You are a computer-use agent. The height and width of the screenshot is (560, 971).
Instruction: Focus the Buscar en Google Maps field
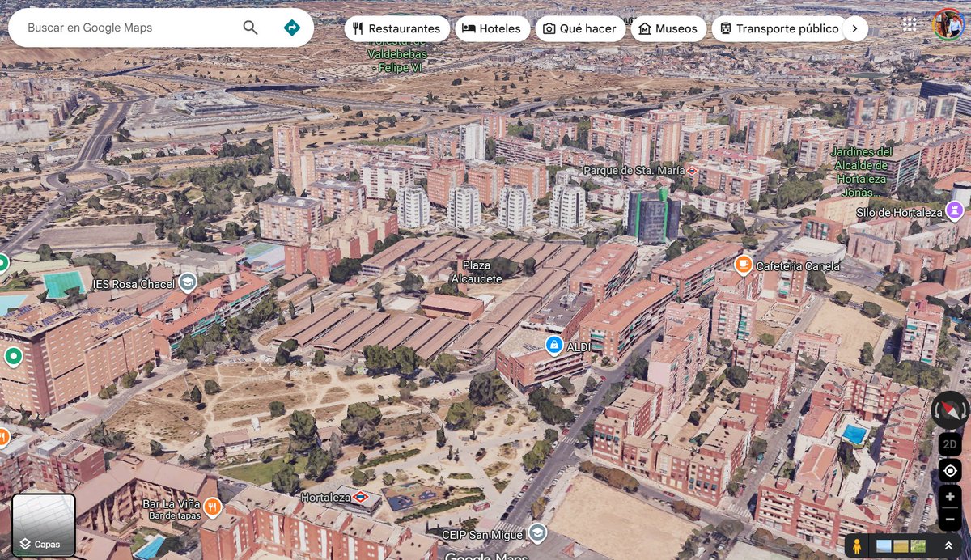click(x=129, y=28)
